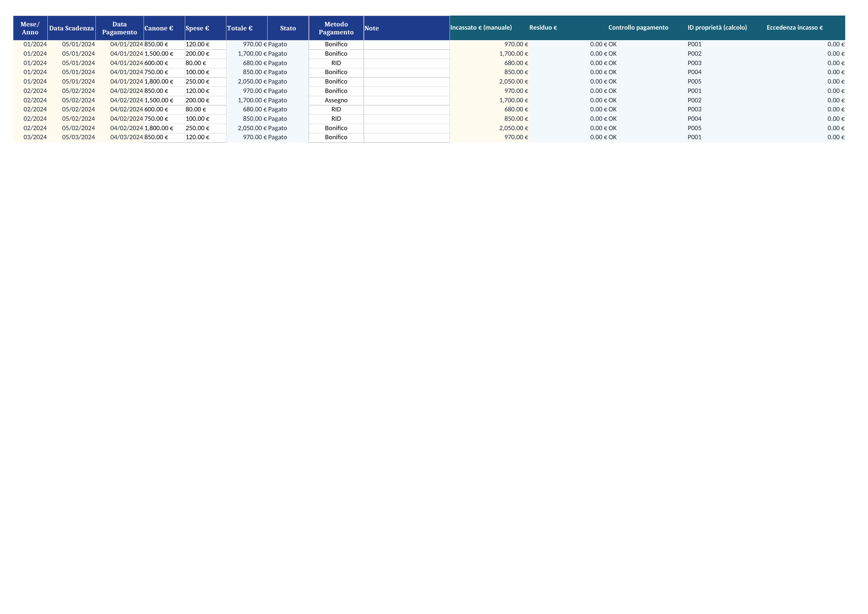Select "OK" control cell in the 03/2024 row
The height and width of the screenshot is (614, 868).
647,137
